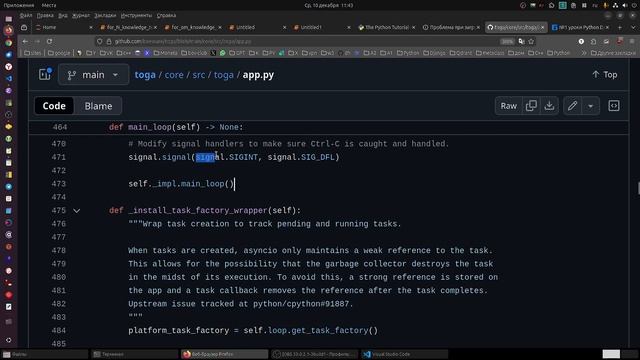This screenshot has width=640, height=360.
Task: Open the file tree side panel icon
Action: click(x=44, y=74)
